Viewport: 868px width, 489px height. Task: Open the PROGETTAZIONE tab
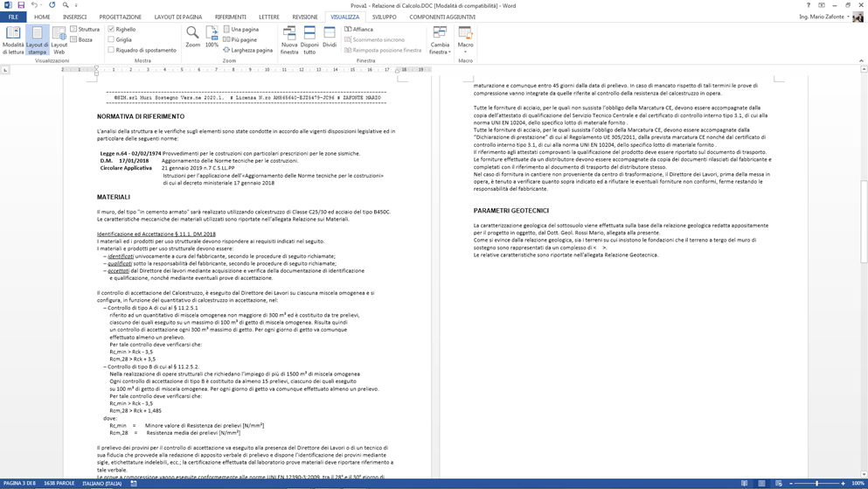120,17
